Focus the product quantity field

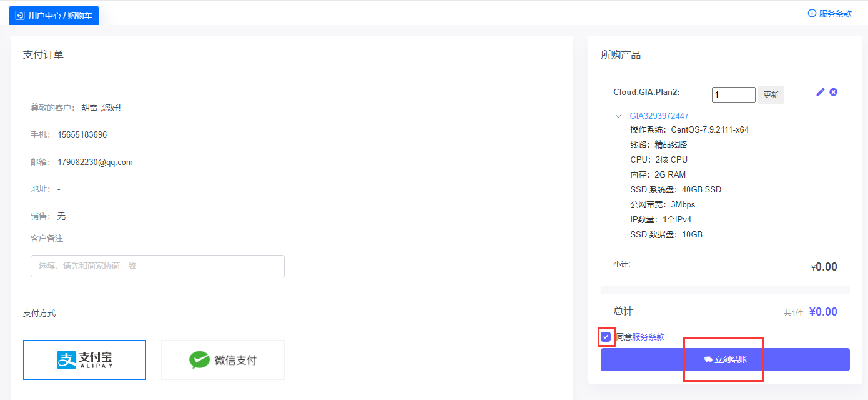pos(733,94)
